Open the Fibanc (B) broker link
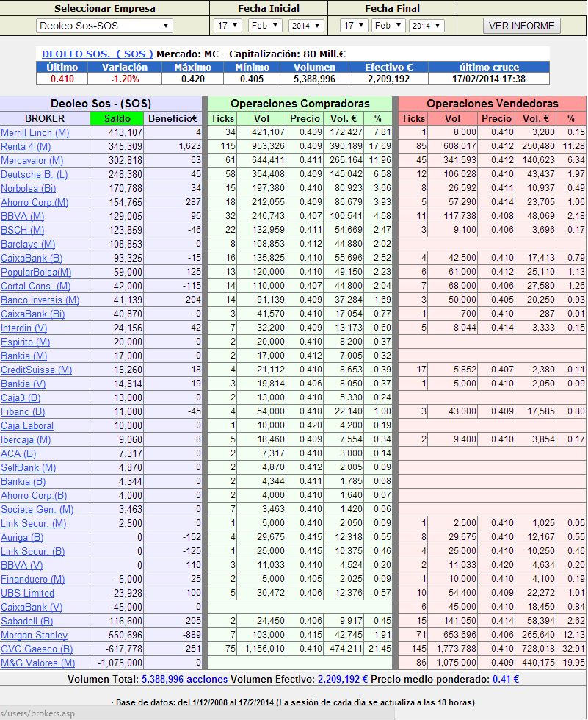Screen dimensions: 588x720 (23, 412)
